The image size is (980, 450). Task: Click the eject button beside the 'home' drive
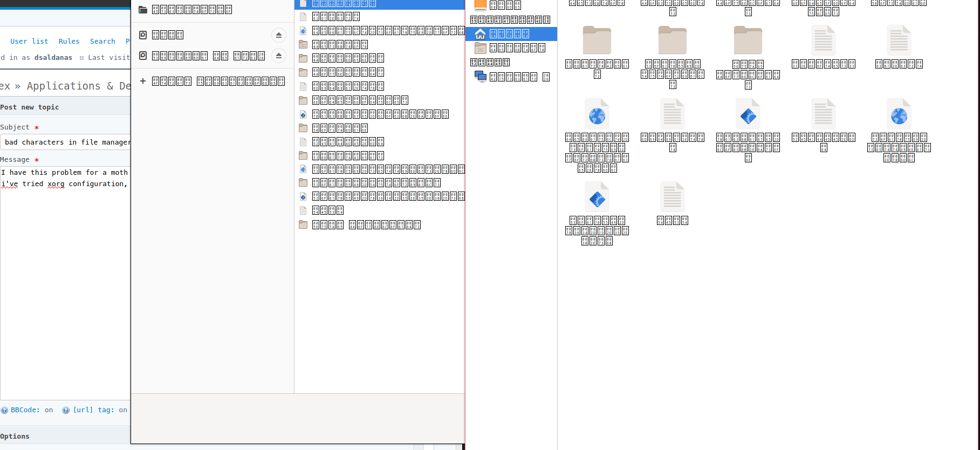[279, 35]
